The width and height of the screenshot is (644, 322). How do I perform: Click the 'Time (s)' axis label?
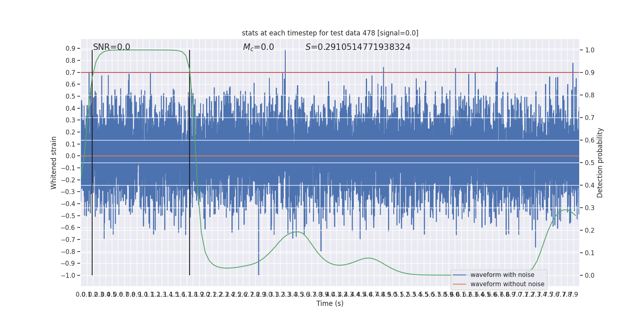coord(330,303)
